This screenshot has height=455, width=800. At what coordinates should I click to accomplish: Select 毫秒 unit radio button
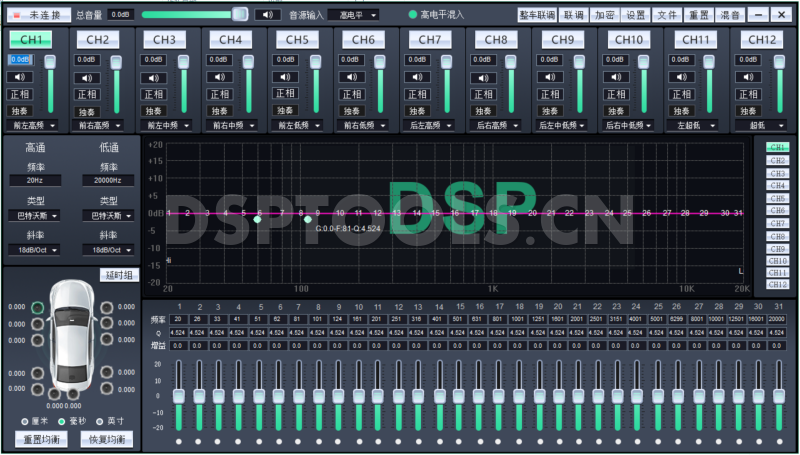[62, 421]
